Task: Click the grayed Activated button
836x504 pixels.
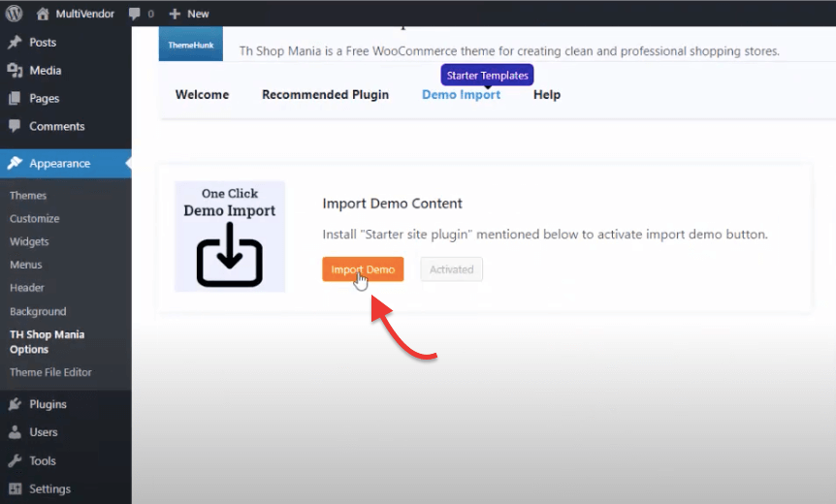Action: 451,269
